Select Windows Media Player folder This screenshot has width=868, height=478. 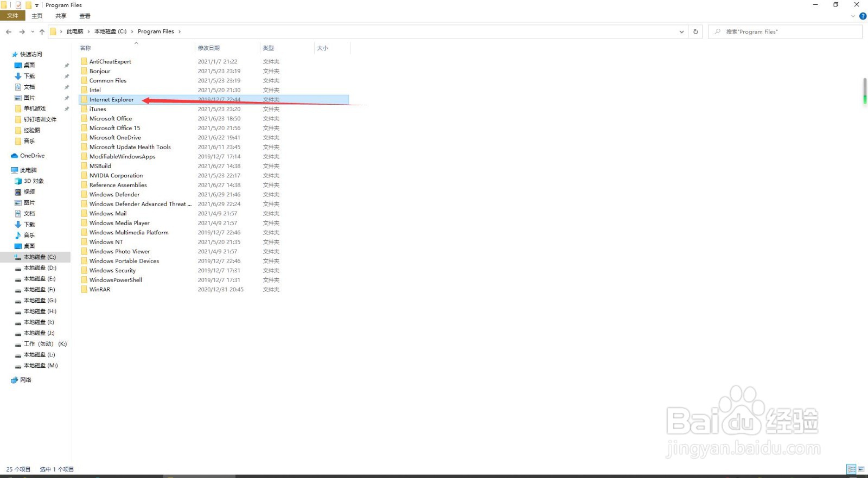tap(119, 223)
